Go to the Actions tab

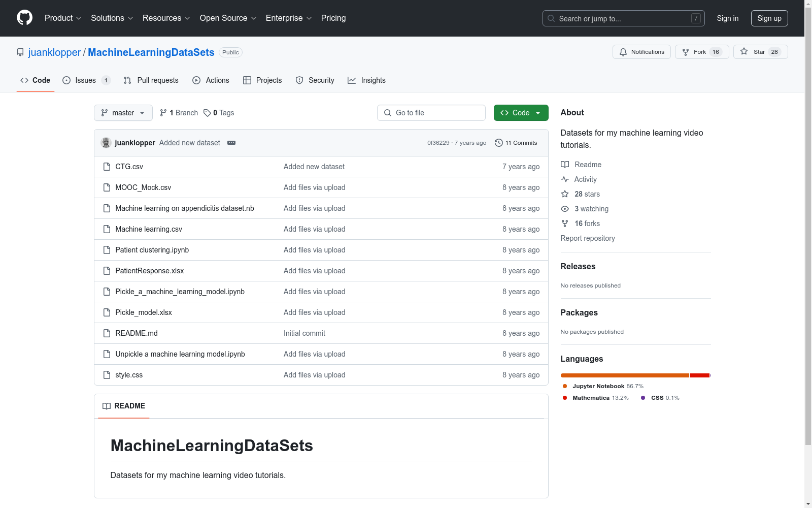point(211,80)
